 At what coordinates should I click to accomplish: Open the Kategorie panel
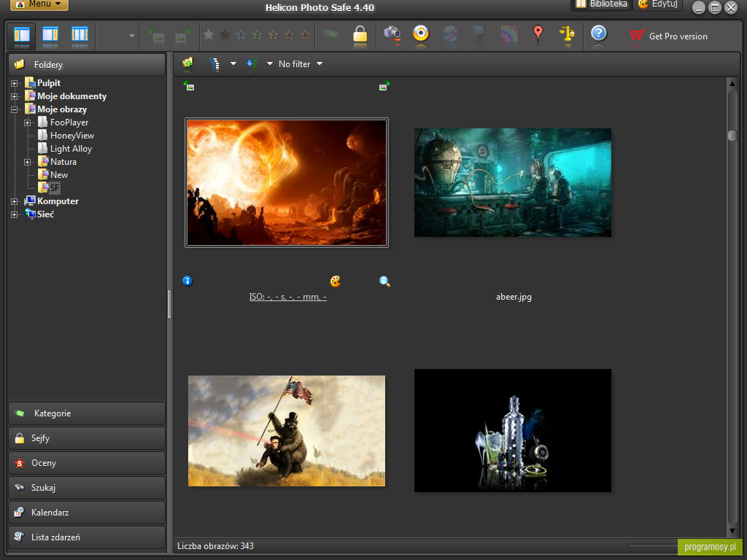click(87, 413)
